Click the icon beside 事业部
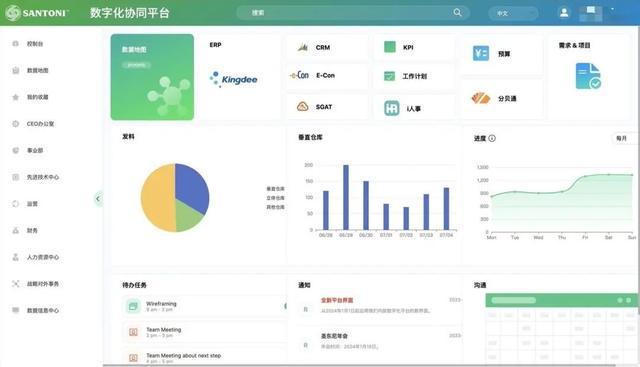Image resolution: width=640 pixels, height=367 pixels. tap(16, 150)
